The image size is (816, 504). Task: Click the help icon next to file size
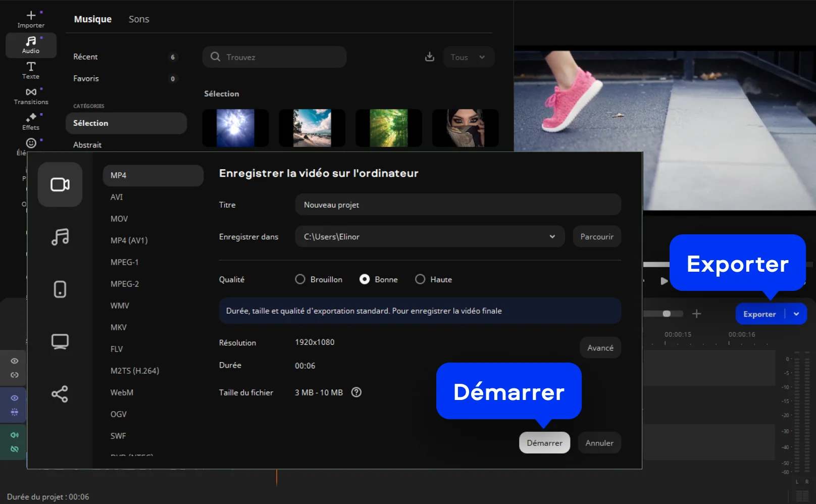pyautogui.click(x=356, y=392)
